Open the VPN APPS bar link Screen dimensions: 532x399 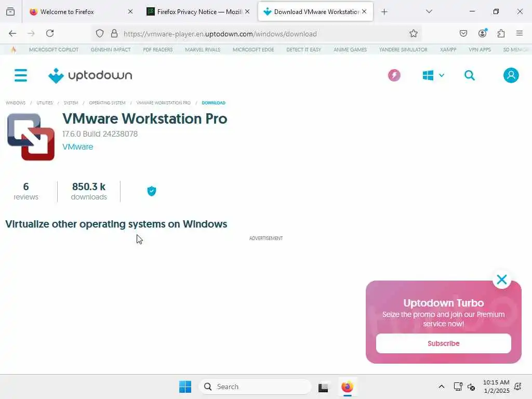(x=480, y=49)
